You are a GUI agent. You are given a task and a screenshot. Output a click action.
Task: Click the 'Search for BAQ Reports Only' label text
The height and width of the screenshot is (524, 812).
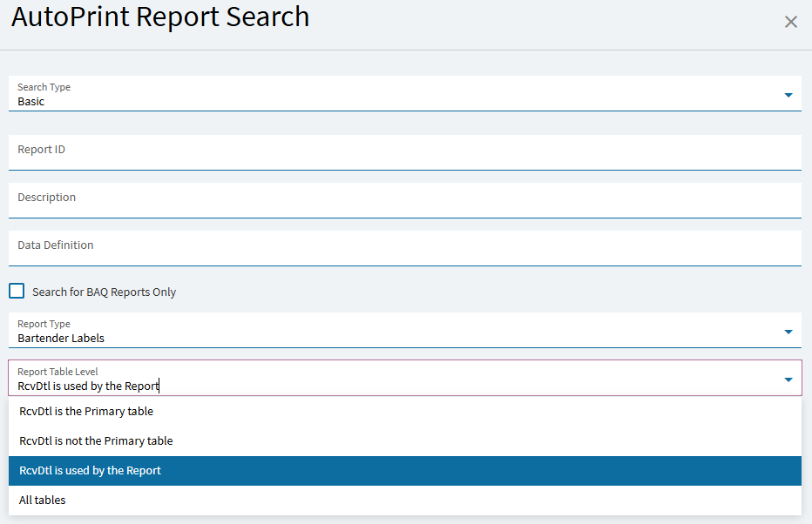point(104,292)
